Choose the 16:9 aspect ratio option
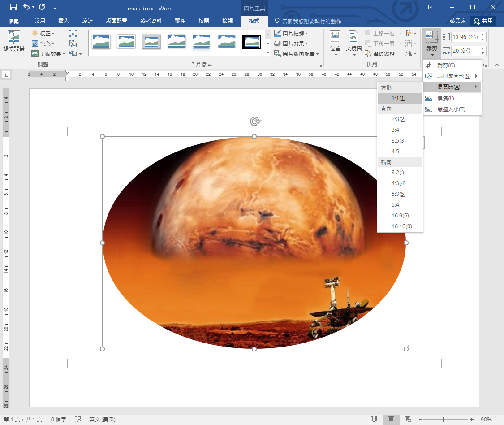 click(400, 216)
